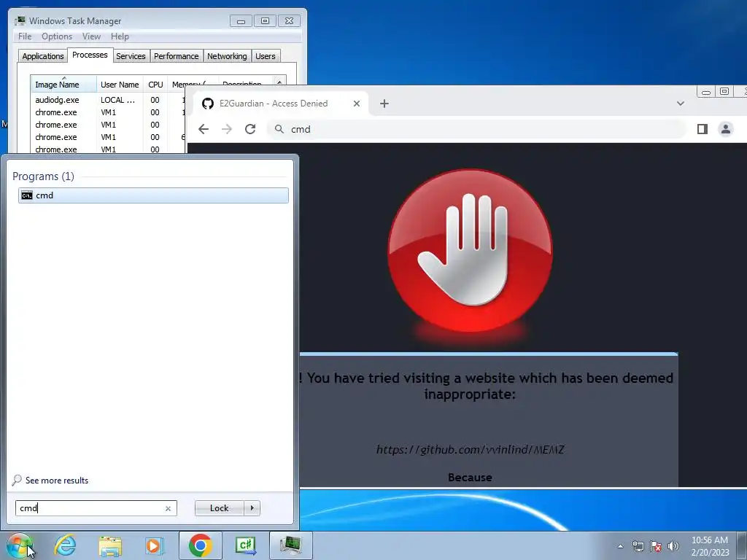Screen dimensions: 747x560
Task: Go back in Chrome
Action: click(204, 129)
